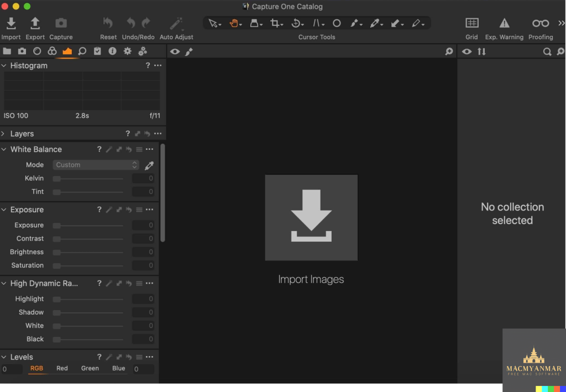Choose the Rotate cursor tool
Viewport: 566px width, 392px height.
(297, 23)
